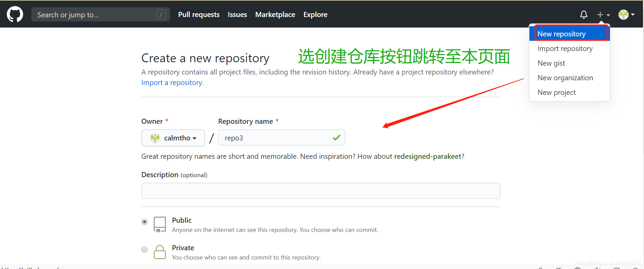Click the calmtho owner avatar icon

[155, 138]
